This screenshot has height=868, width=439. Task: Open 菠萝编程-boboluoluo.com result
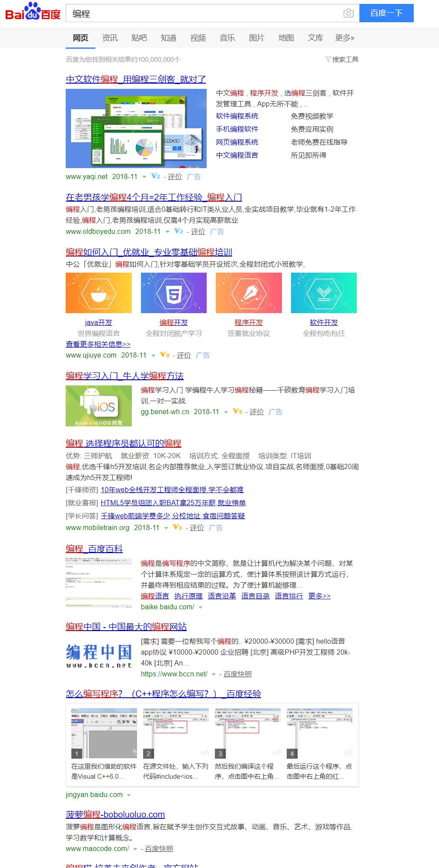[115, 814]
